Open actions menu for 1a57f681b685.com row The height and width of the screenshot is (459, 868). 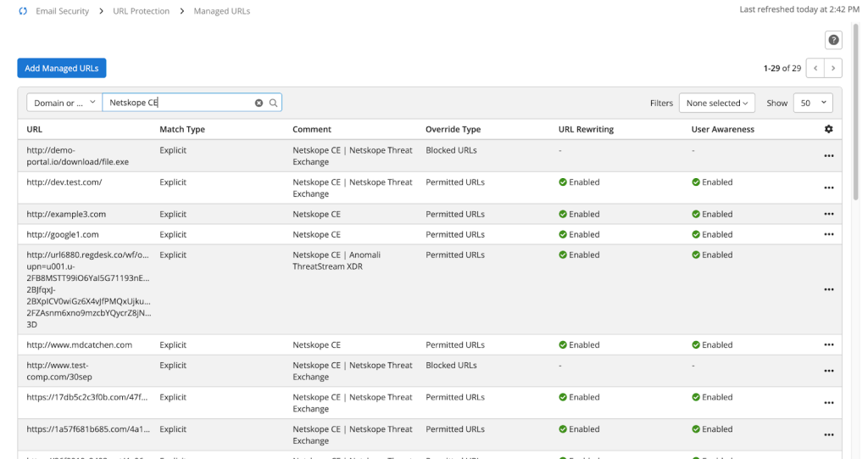click(829, 435)
